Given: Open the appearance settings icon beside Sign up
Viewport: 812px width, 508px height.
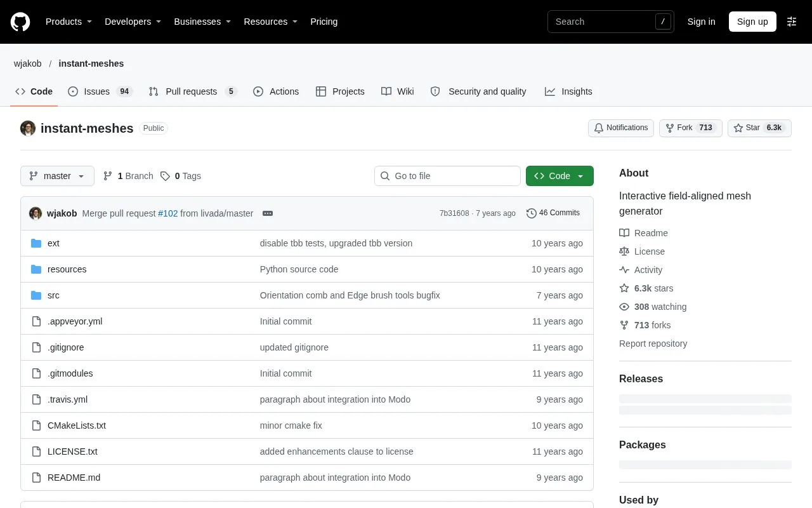Looking at the screenshot, I should pyautogui.click(x=792, y=22).
